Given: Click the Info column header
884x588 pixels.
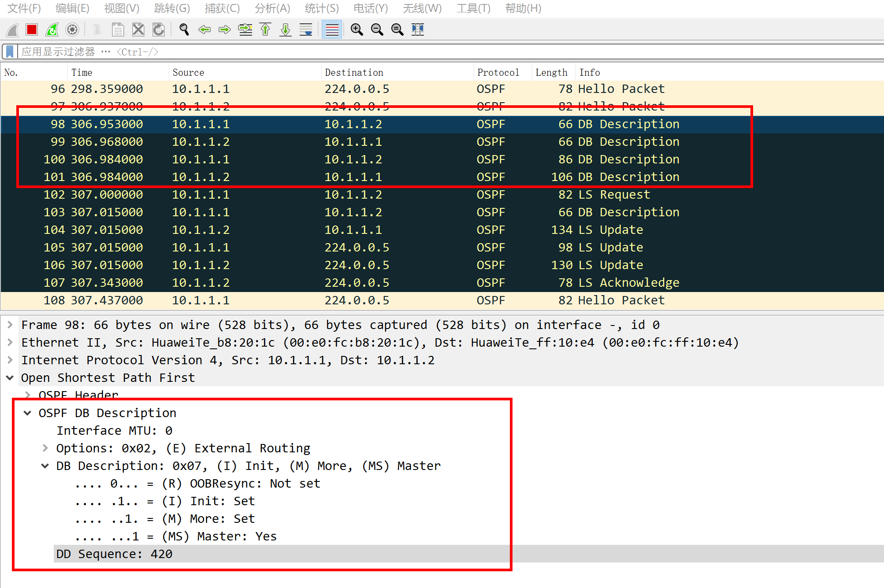Looking at the screenshot, I should point(590,72).
